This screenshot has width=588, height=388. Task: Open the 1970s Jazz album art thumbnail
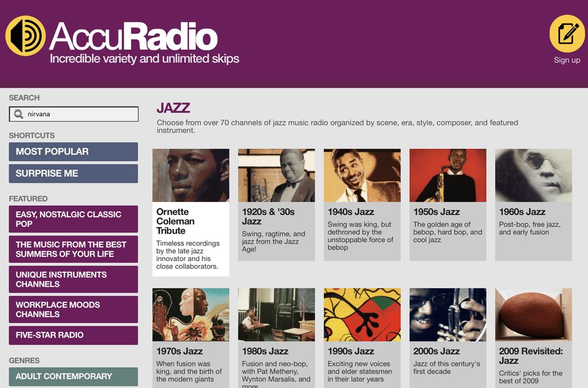click(191, 315)
